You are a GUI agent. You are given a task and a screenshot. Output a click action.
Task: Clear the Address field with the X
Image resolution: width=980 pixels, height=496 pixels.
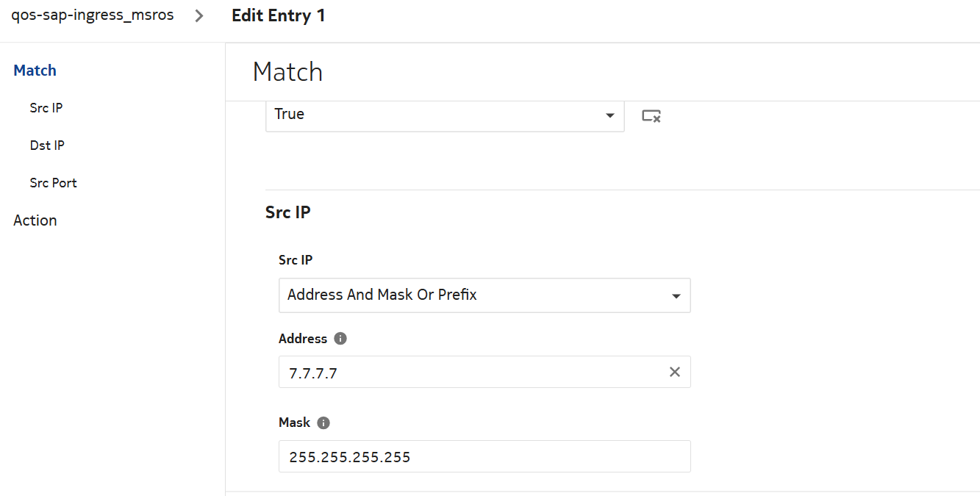coord(674,372)
